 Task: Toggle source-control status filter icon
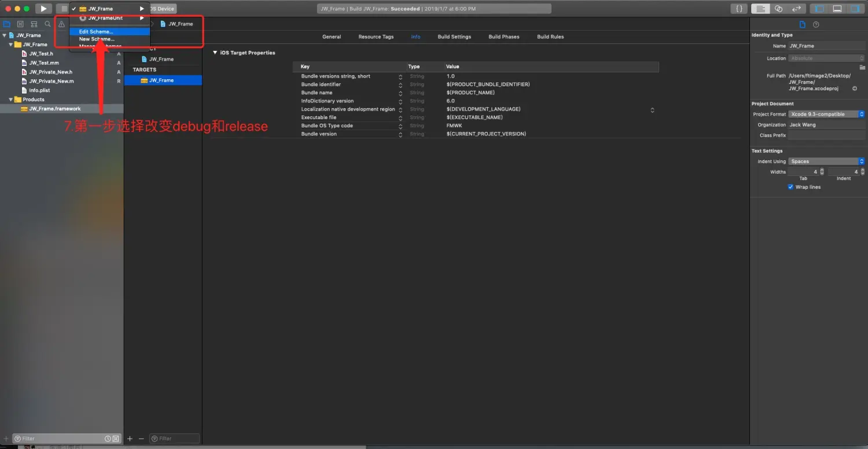116,439
